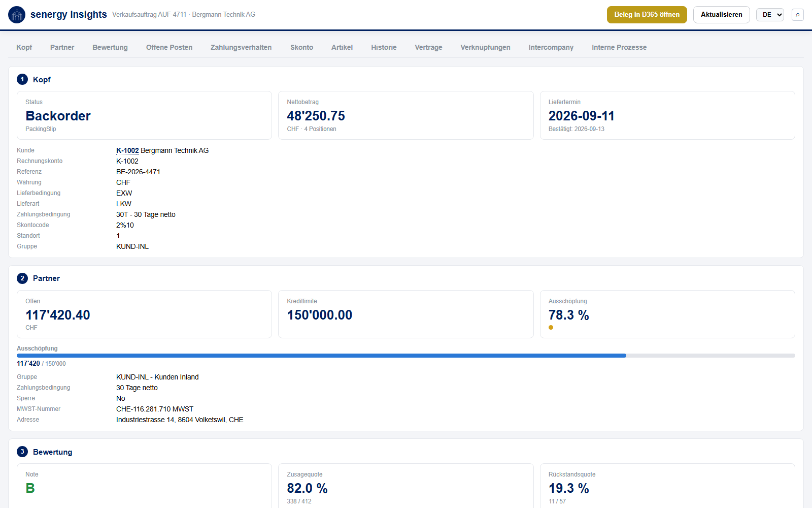Click the Liefertermin 2026-09-11 card
Viewport: 812px width, 508px height.
(667, 115)
